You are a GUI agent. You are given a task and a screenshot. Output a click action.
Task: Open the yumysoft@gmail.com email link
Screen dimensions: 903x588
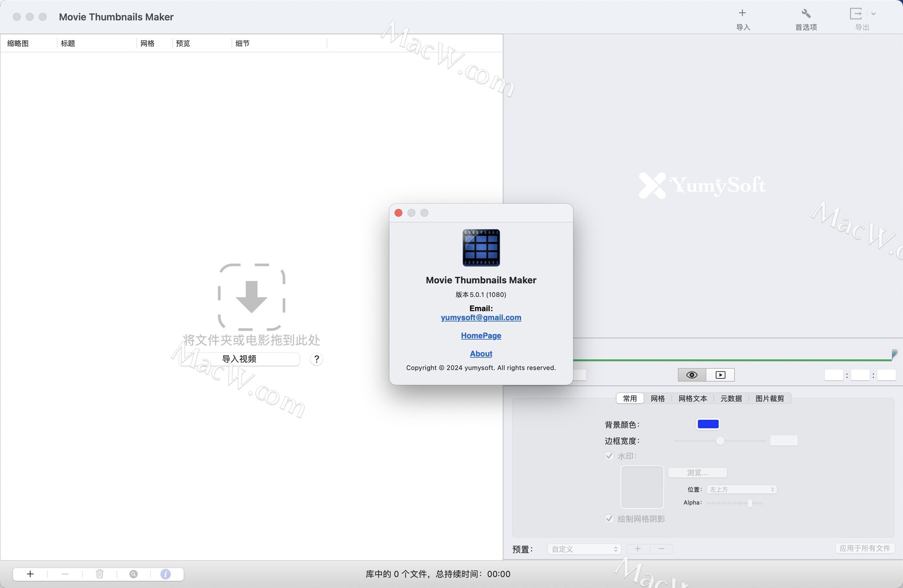click(481, 318)
